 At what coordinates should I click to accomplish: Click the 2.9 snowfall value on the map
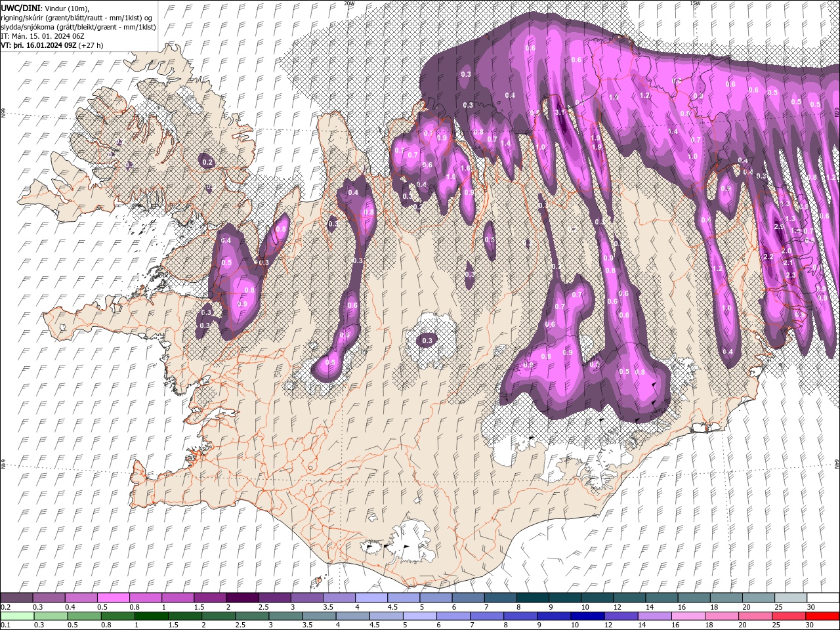pyautogui.click(x=779, y=226)
